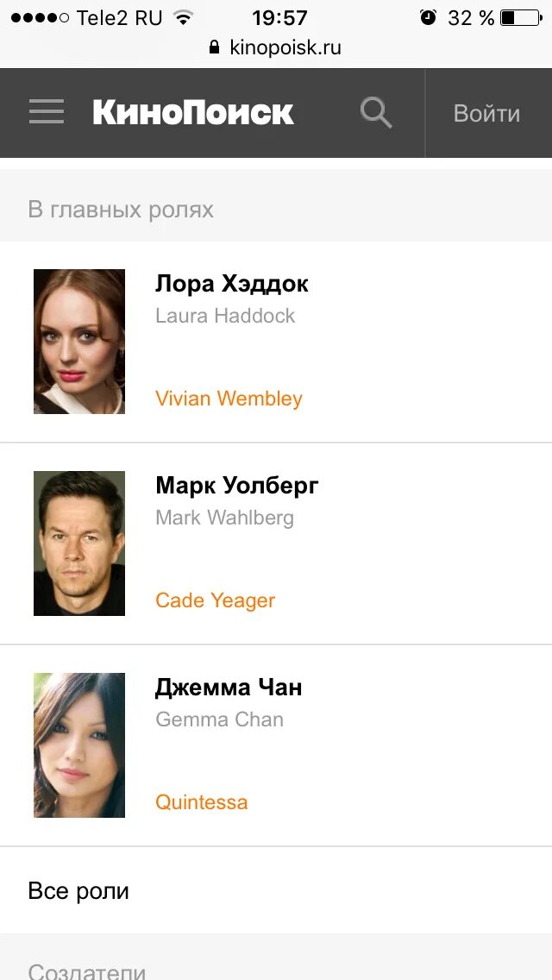The height and width of the screenshot is (980, 552).
Task: Open the third actress's photo thumbnail
Action: pyautogui.click(x=79, y=745)
